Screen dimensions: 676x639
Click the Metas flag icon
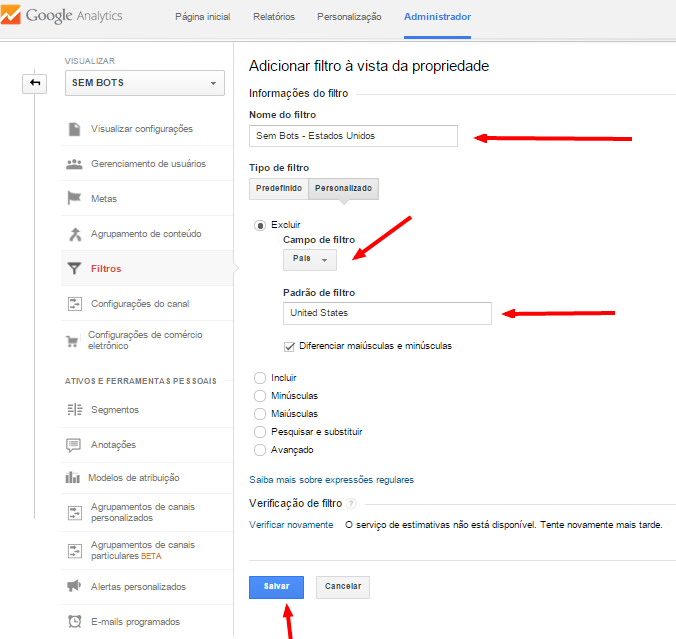(74, 199)
